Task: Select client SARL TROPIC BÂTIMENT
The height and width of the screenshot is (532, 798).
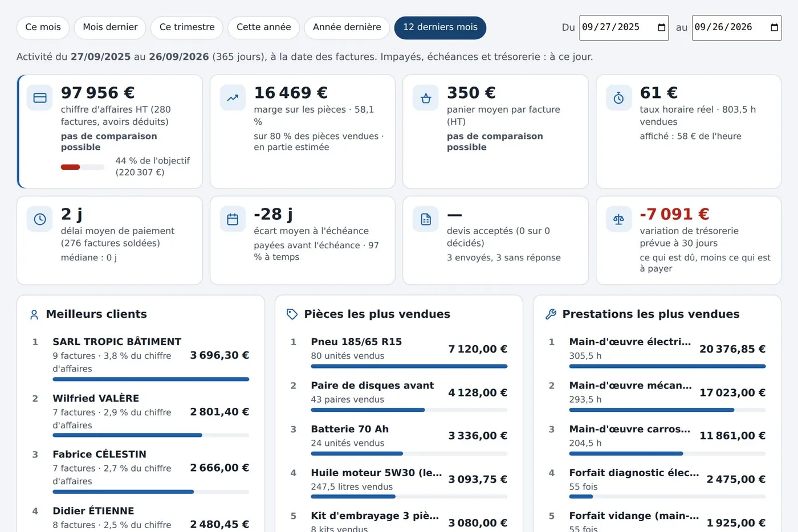Action: [x=117, y=342]
